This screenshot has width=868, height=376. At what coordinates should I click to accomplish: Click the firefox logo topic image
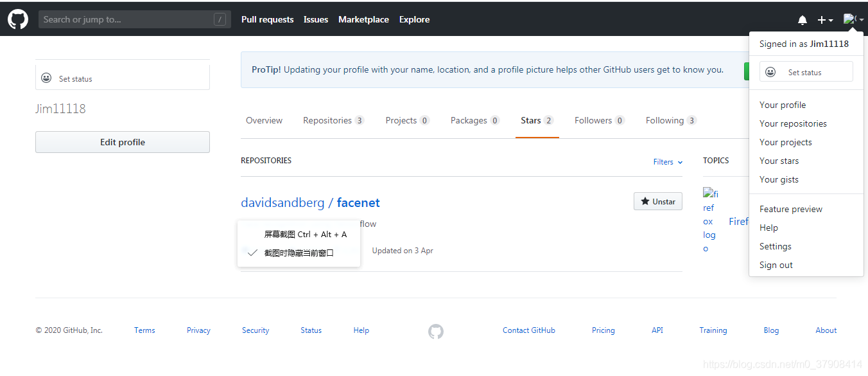(x=711, y=220)
